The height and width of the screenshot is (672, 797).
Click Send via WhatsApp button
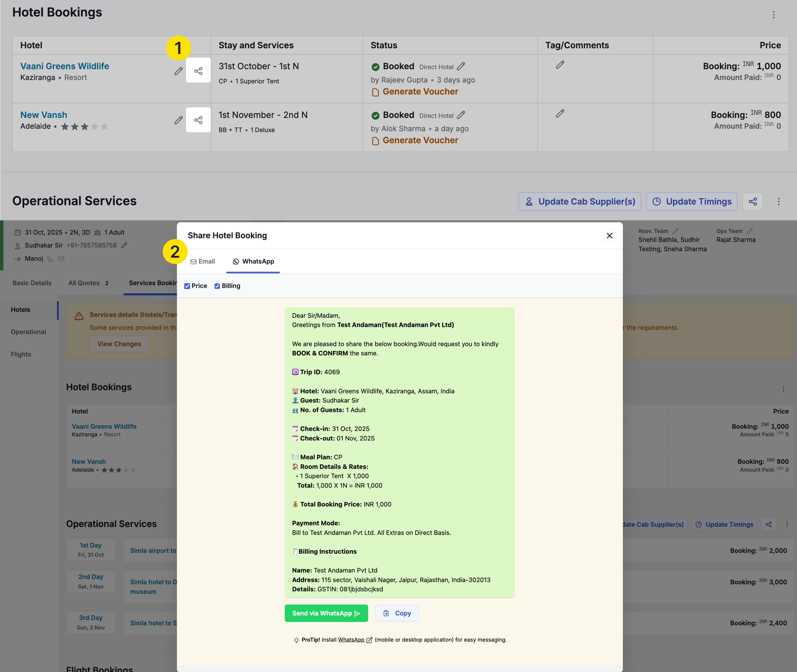coord(326,613)
